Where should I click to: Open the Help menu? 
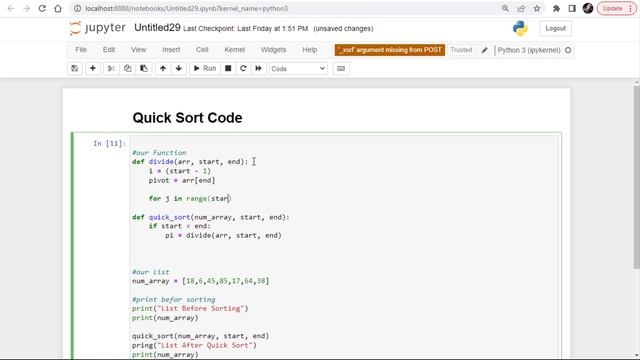(x=310, y=50)
